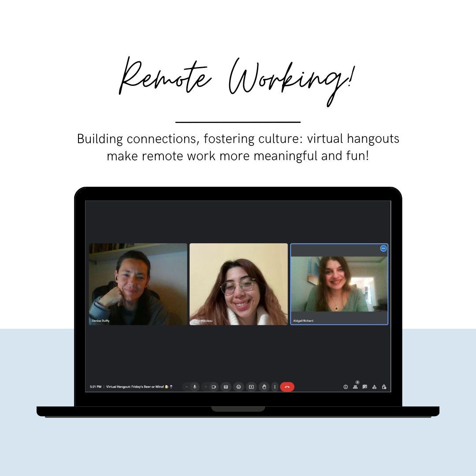Open the Activities panel icon

tap(374, 387)
